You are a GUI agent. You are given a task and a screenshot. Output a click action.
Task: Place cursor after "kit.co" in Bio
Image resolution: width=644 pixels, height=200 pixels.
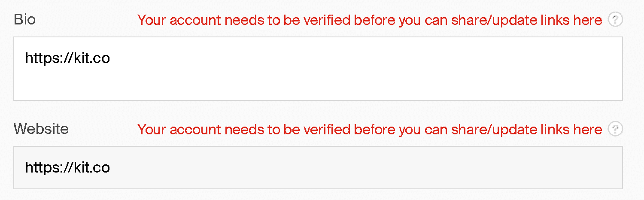tap(111, 58)
